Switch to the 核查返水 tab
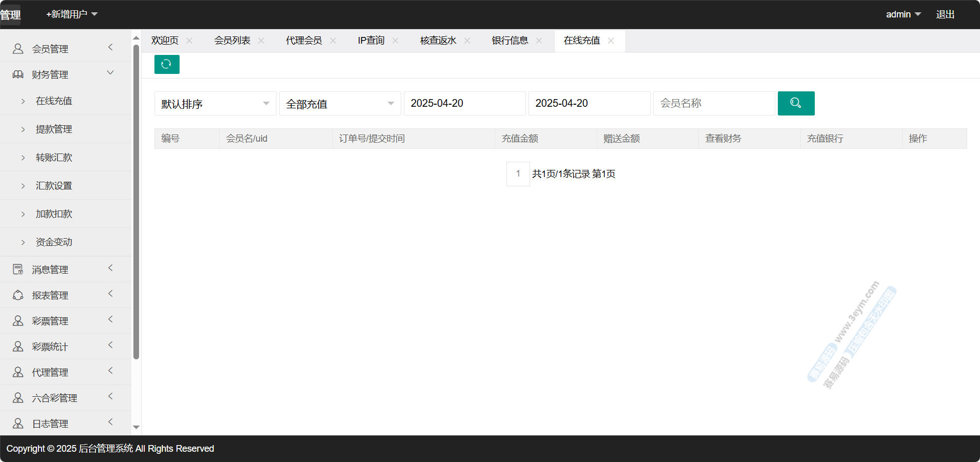The image size is (980, 462). point(438,41)
